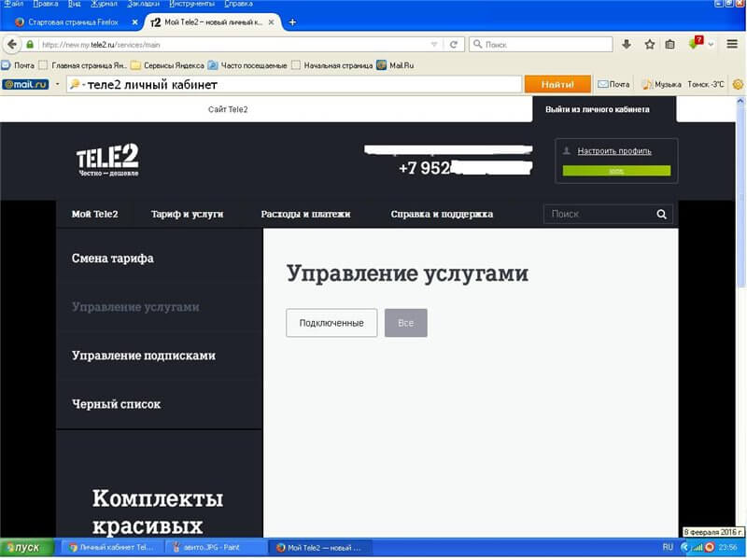
Task: Reload the page with the refresh icon
Action: (454, 44)
